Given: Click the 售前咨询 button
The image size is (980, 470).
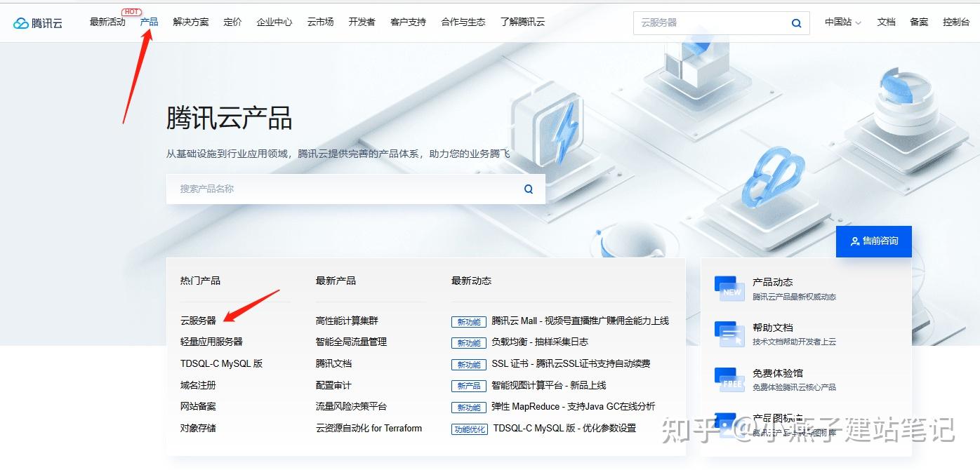Looking at the screenshot, I should point(874,241).
